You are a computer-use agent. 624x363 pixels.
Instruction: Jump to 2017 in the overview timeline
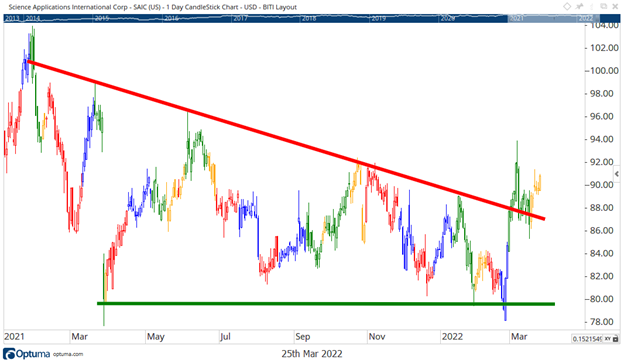point(240,18)
